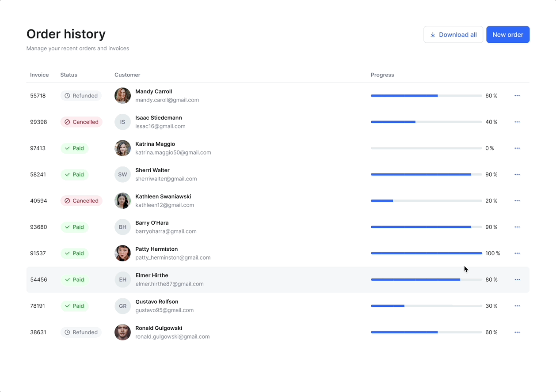
Task: Expand the options menu for Patty Hermiston
Action: pyautogui.click(x=517, y=253)
